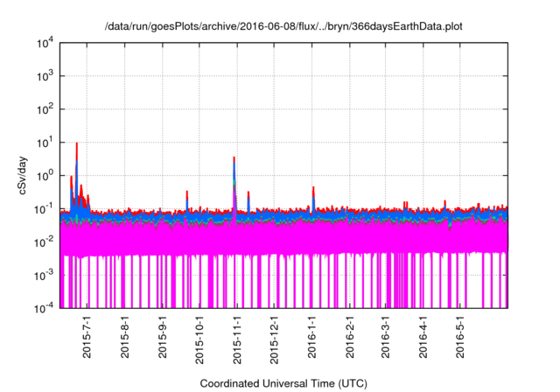
Task: Click the 2015-12-1 date tick label
Action: pos(274,339)
